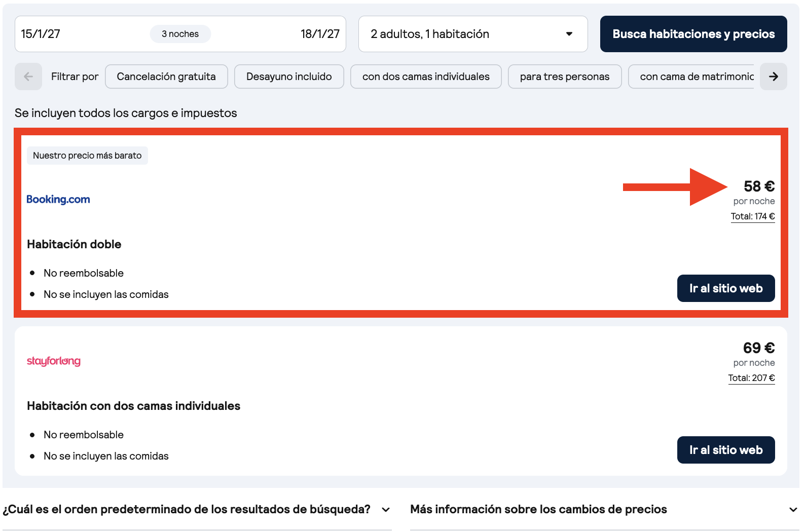Go to Booking.com site via Ir al sitio web

click(726, 288)
